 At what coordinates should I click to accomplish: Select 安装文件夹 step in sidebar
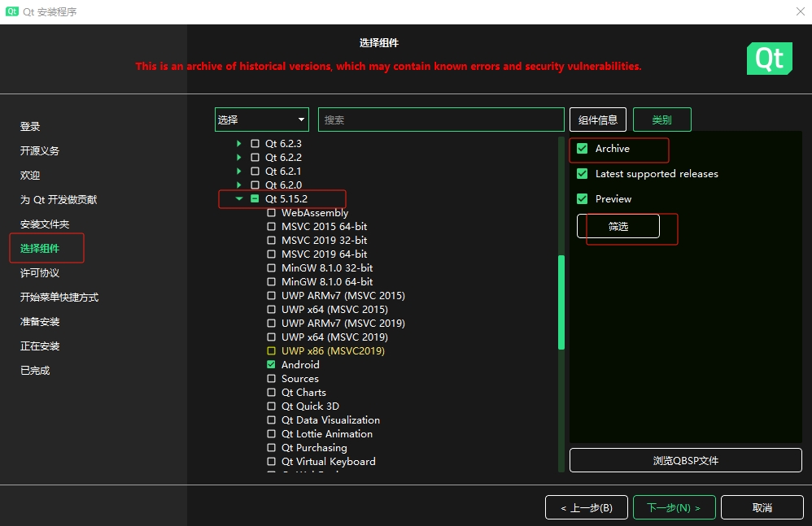45,224
